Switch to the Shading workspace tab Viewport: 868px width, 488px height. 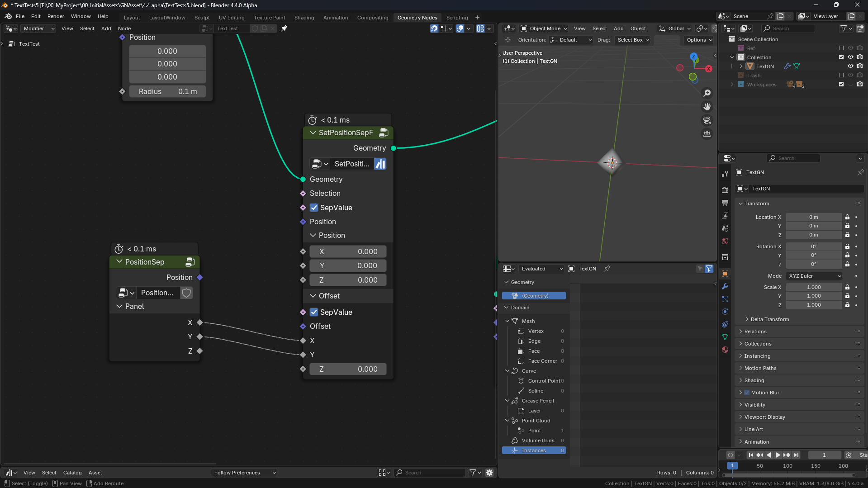(304, 18)
